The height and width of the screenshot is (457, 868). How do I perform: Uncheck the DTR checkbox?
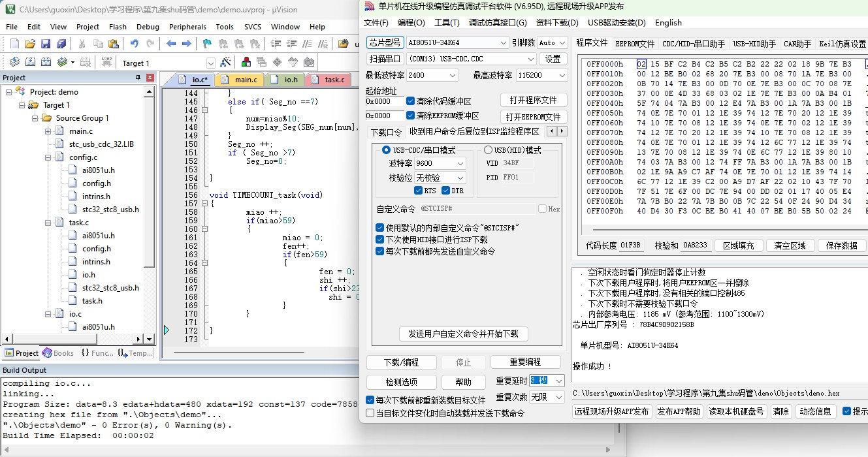coord(446,191)
